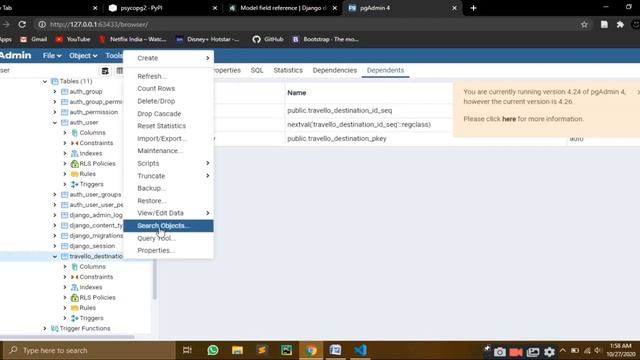Open Sublime Text from the taskbar
The width and height of the screenshot is (640, 360).
pyautogui.click(x=262, y=350)
